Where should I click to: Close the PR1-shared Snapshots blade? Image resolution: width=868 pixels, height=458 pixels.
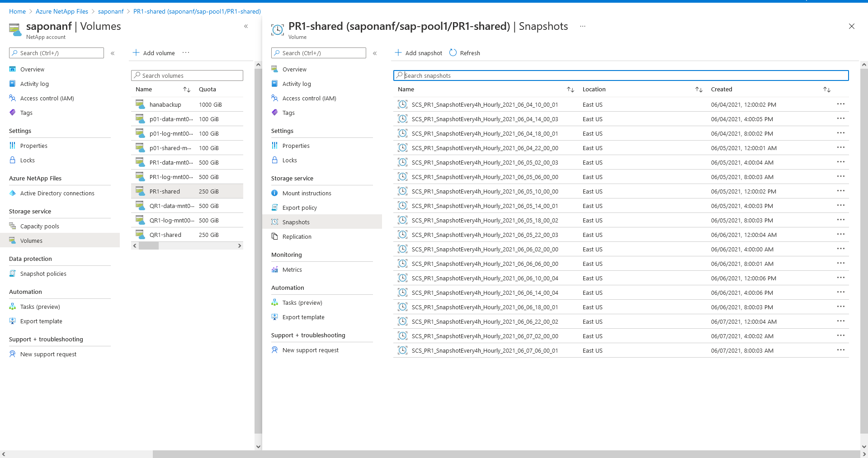[852, 26]
